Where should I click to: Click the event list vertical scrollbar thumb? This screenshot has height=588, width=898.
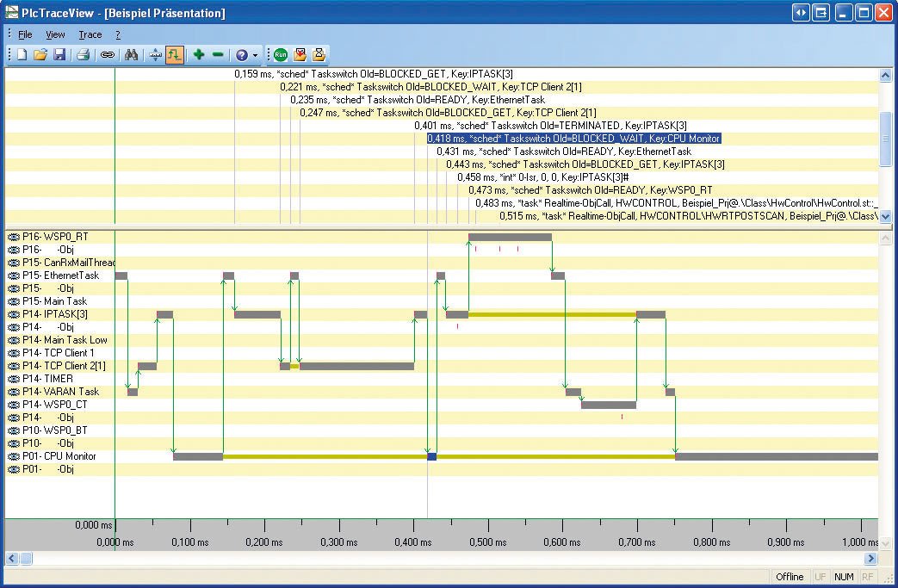pyautogui.click(x=885, y=139)
